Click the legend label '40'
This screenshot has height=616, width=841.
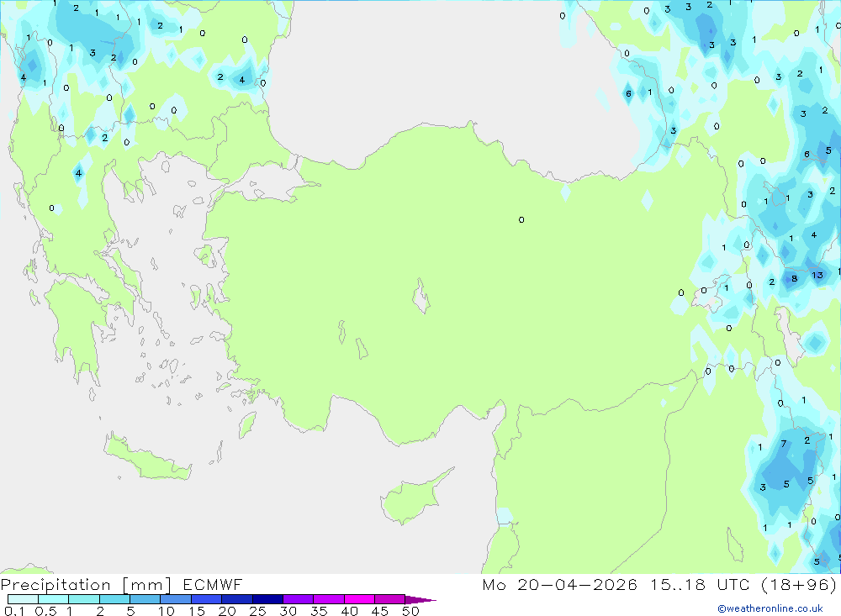[x=349, y=611]
